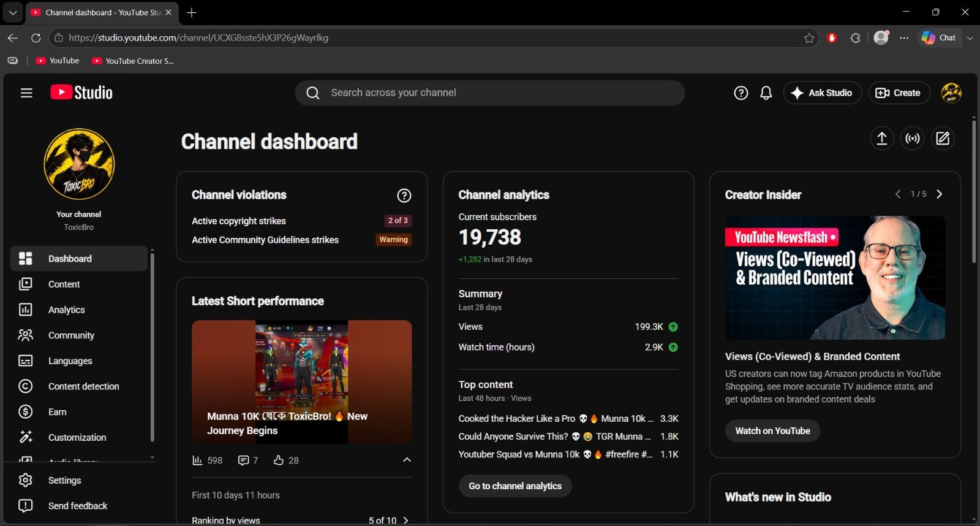Click the green up arrow beside Watch time
The height and width of the screenshot is (526, 980).
pyautogui.click(x=673, y=347)
